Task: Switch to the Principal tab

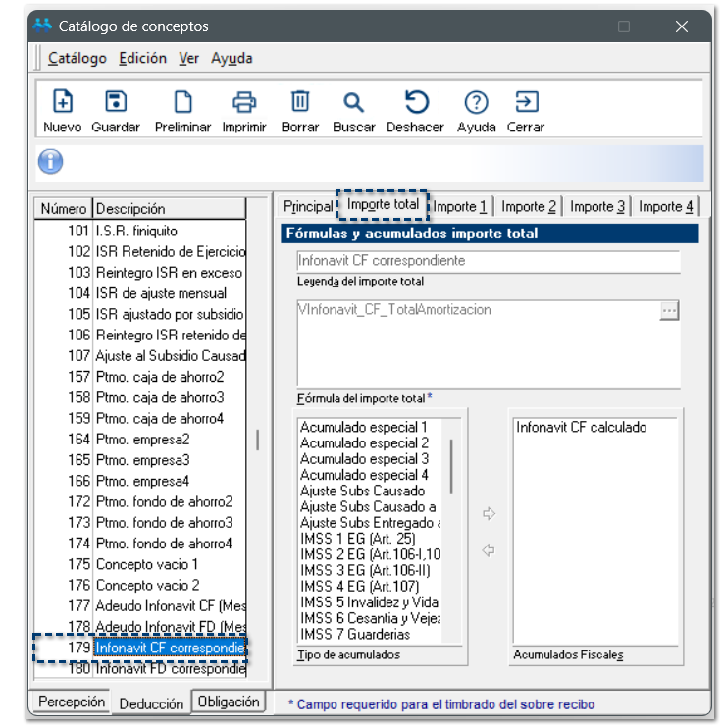Action: pos(308,206)
